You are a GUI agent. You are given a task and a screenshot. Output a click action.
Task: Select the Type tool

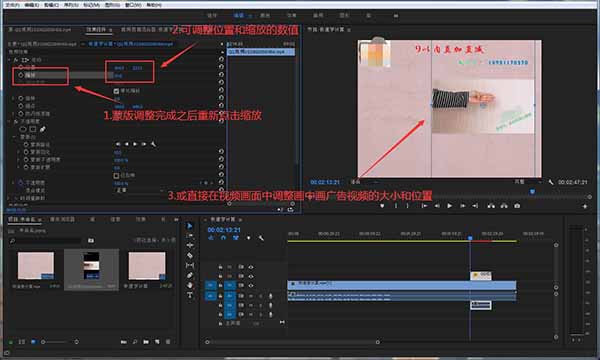[190, 295]
